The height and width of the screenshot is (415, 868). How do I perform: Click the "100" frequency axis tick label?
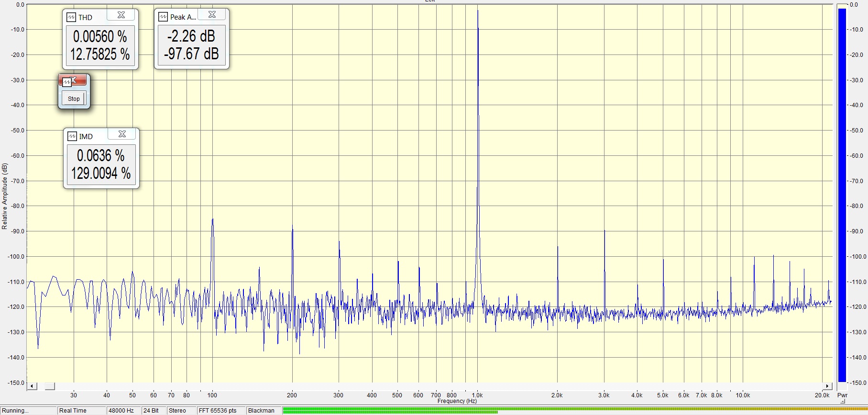pos(212,395)
